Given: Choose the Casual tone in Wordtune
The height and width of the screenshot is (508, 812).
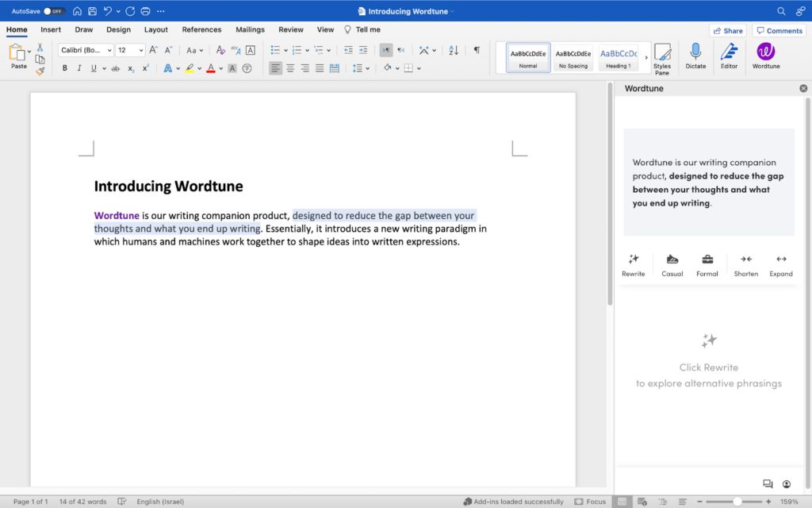Looking at the screenshot, I should [672, 265].
